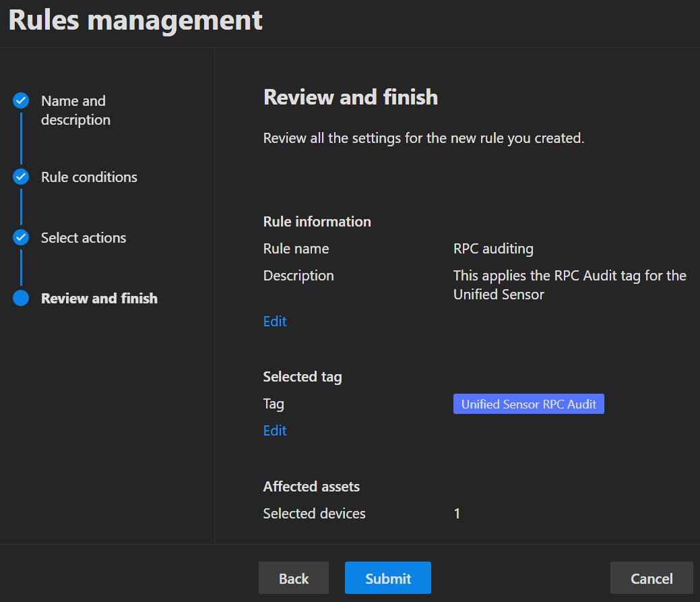
Task: Click the Rules management page title
Action: 135,20
